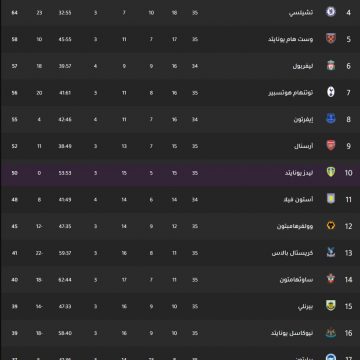The height and width of the screenshot is (360, 360).
Task: Click the Leeds United crest icon
Action: click(x=330, y=172)
